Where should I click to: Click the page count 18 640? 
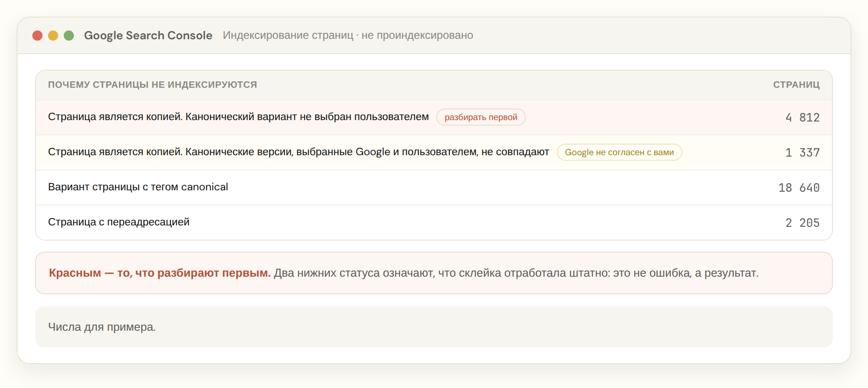click(799, 188)
